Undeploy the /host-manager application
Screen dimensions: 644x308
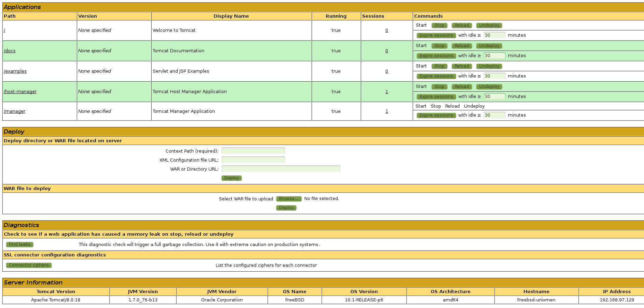click(489, 87)
